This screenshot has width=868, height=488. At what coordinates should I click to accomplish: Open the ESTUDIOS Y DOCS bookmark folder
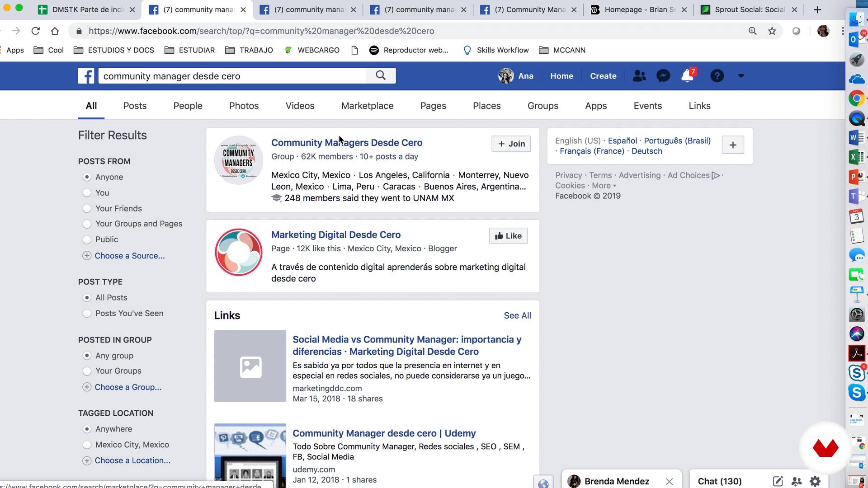click(114, 50)
